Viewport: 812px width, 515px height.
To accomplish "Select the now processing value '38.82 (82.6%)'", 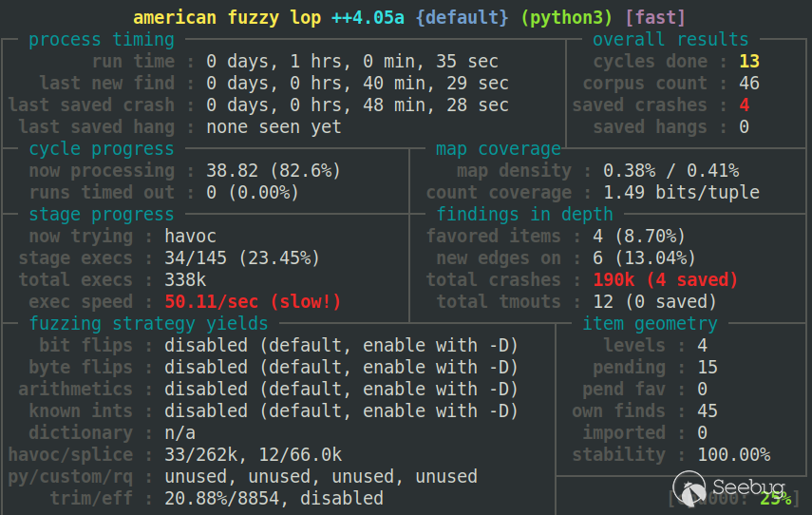I will [274, 170].
